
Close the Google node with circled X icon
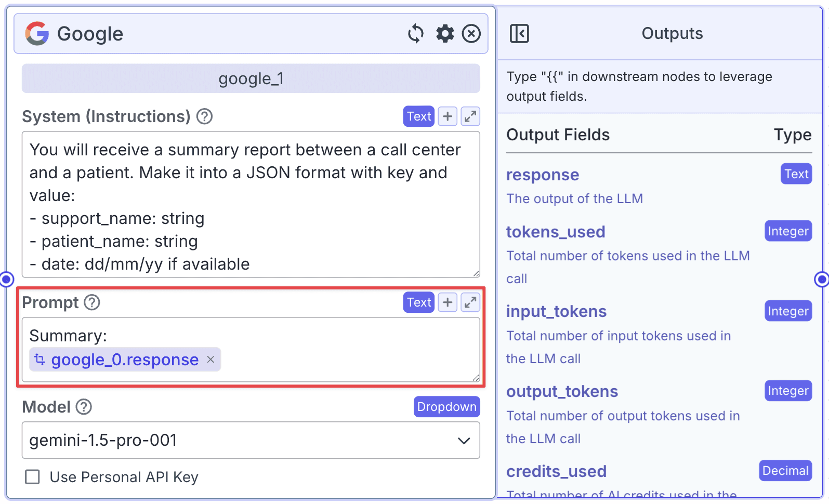[471, 34]
